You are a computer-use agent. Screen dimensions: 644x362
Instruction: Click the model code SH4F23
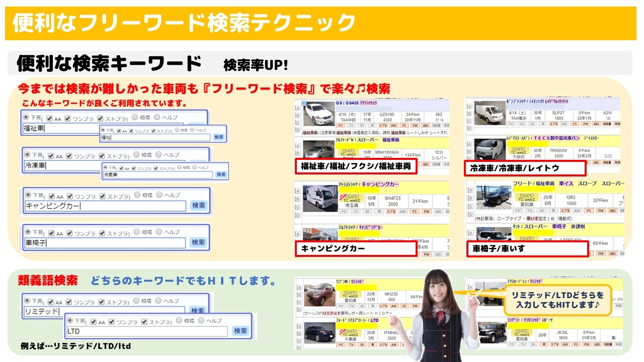[392, 198]
